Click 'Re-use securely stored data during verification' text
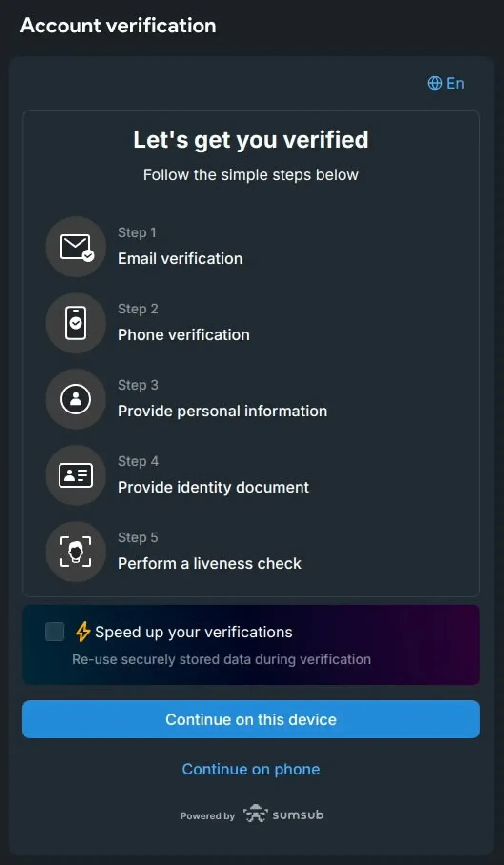504x865 pixels. [222, 659]
